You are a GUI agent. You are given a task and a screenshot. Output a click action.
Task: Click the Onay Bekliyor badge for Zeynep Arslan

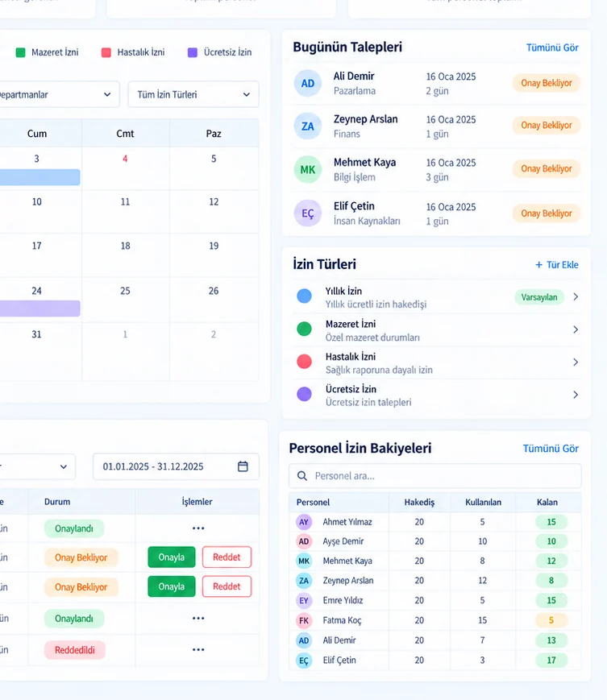tap(547, 126)
